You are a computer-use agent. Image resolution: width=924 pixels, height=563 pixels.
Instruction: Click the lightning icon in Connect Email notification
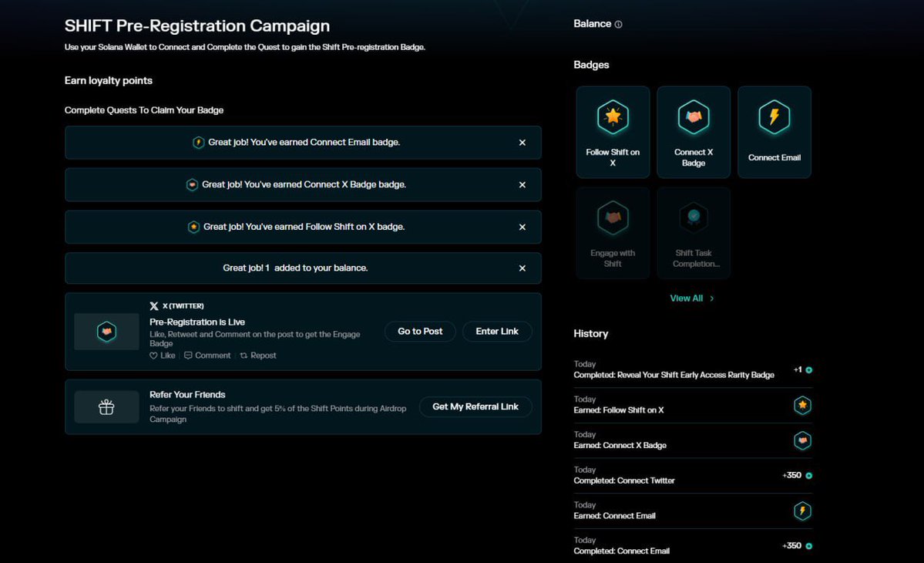[x=199, y=142]
